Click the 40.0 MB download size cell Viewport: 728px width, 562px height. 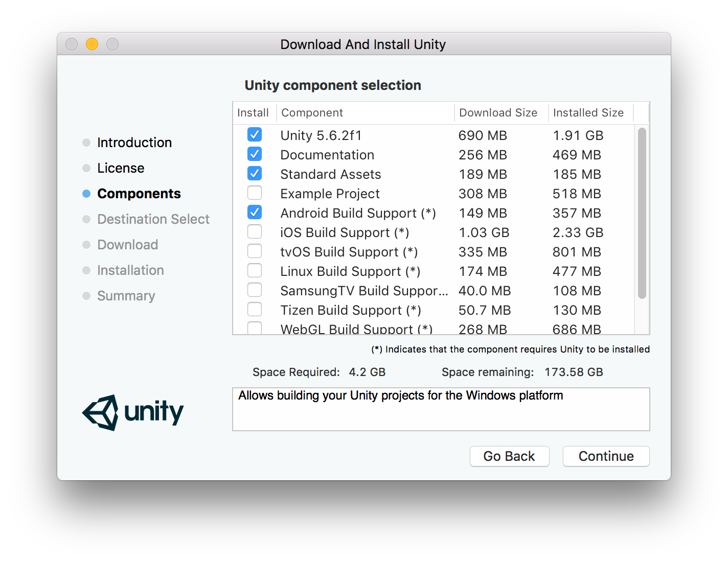pyautogui.click(x=485, y=291)
